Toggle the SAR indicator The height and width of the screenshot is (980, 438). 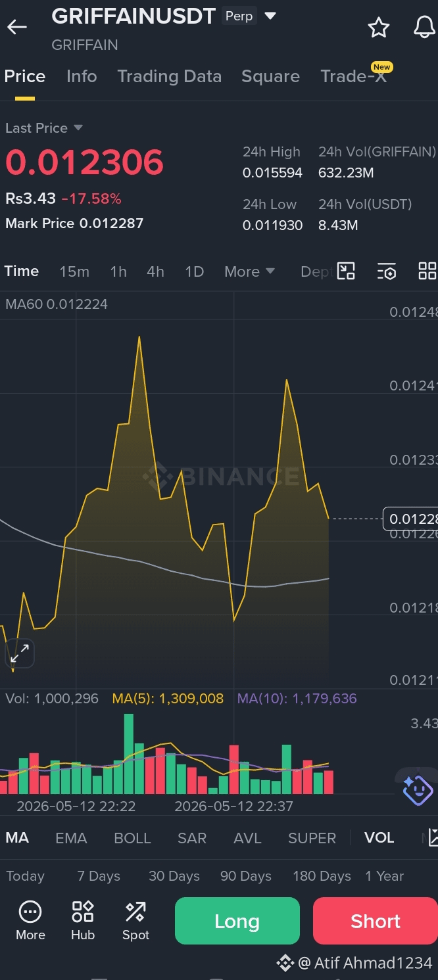pyautogui.click(x=192, y=838)
